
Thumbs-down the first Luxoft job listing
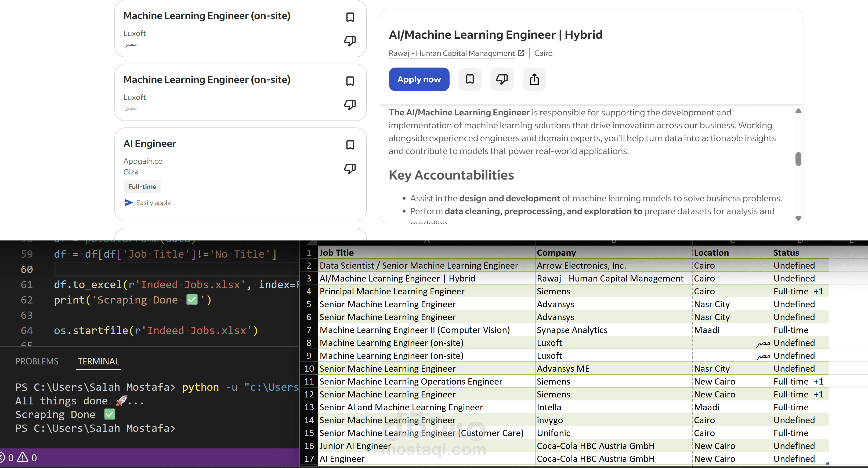point(350,41)
